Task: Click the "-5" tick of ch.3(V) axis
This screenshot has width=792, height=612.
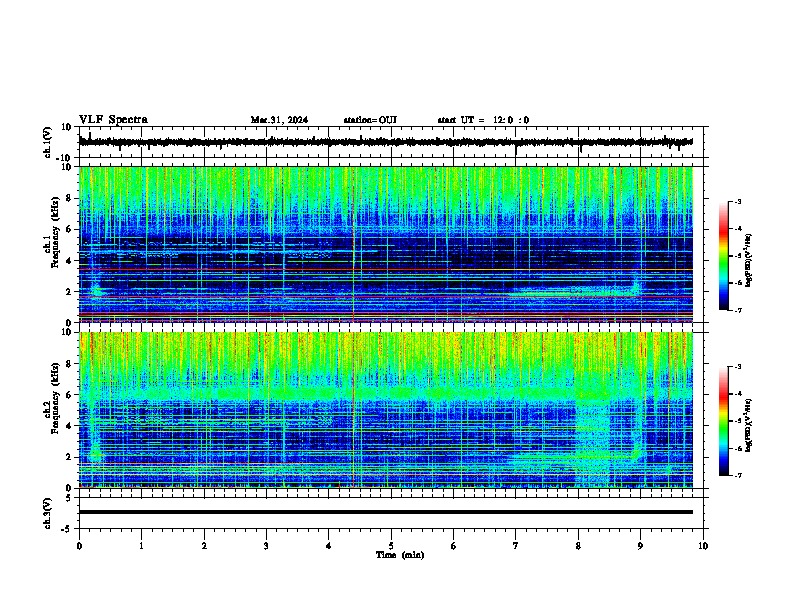Action: pos(68,529)
